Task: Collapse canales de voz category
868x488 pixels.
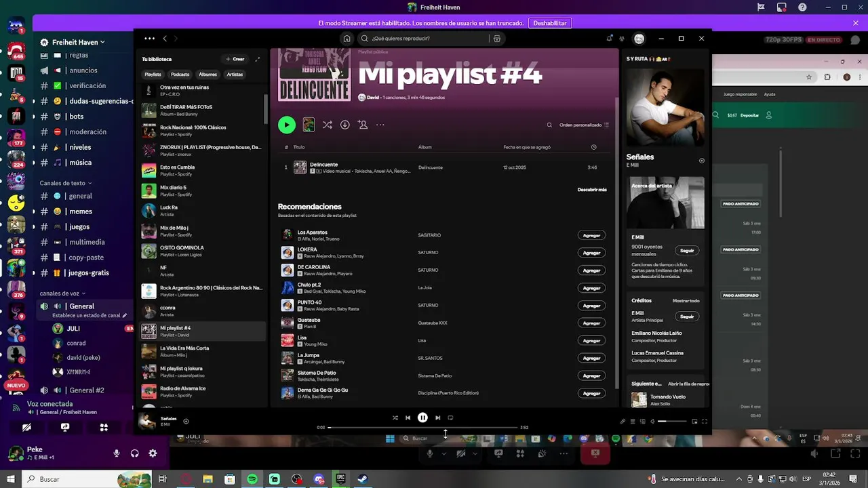Action: pyautogui.click(x=63, y=293)
